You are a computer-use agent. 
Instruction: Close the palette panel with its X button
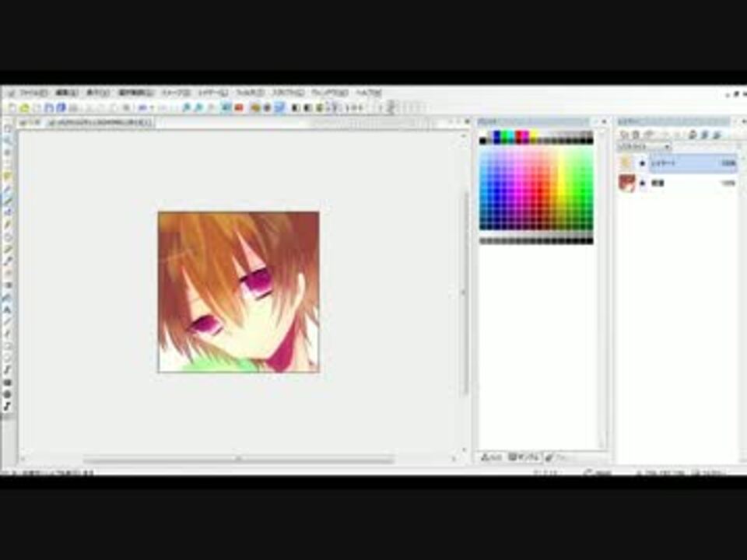pos(604,121)
